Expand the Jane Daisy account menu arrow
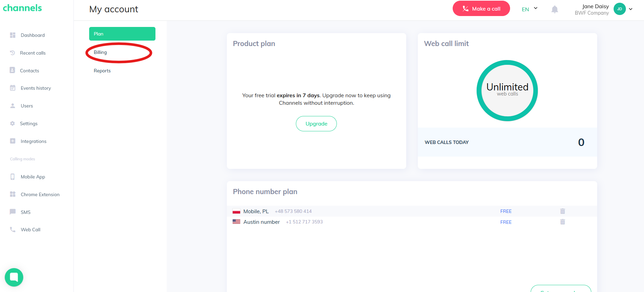The image size is (644, 292). click(631, 9)
